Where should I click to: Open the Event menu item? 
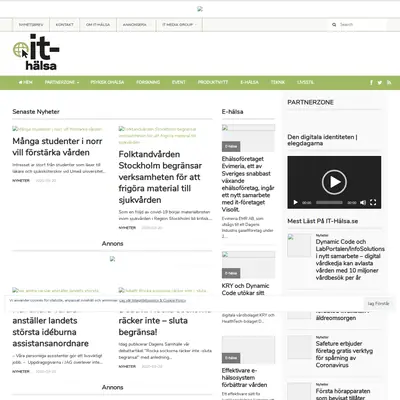179,82
